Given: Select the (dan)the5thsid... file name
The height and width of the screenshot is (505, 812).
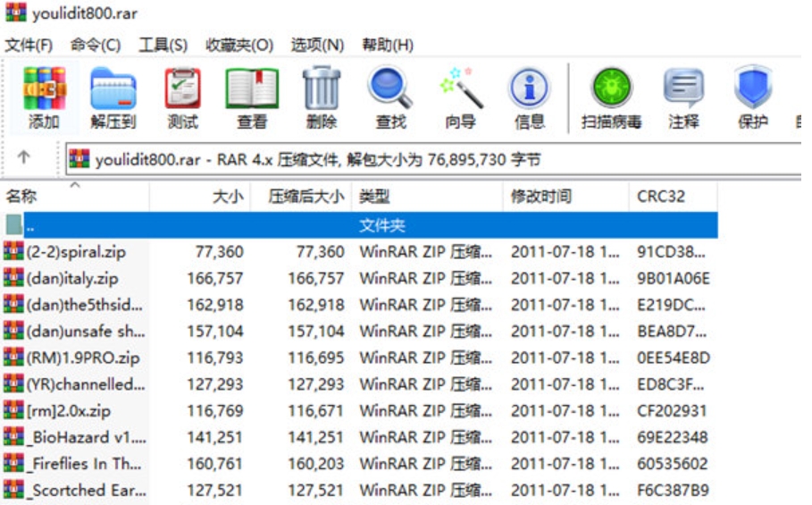Looking at the screenshot, I should pyautogui.click(x=84, y=305).
